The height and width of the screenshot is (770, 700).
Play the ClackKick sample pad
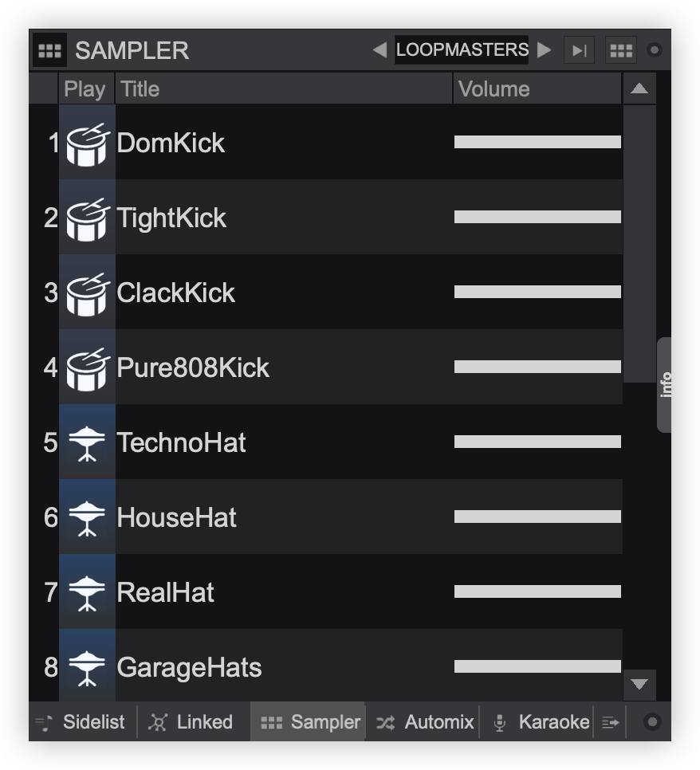click(87, 293)
